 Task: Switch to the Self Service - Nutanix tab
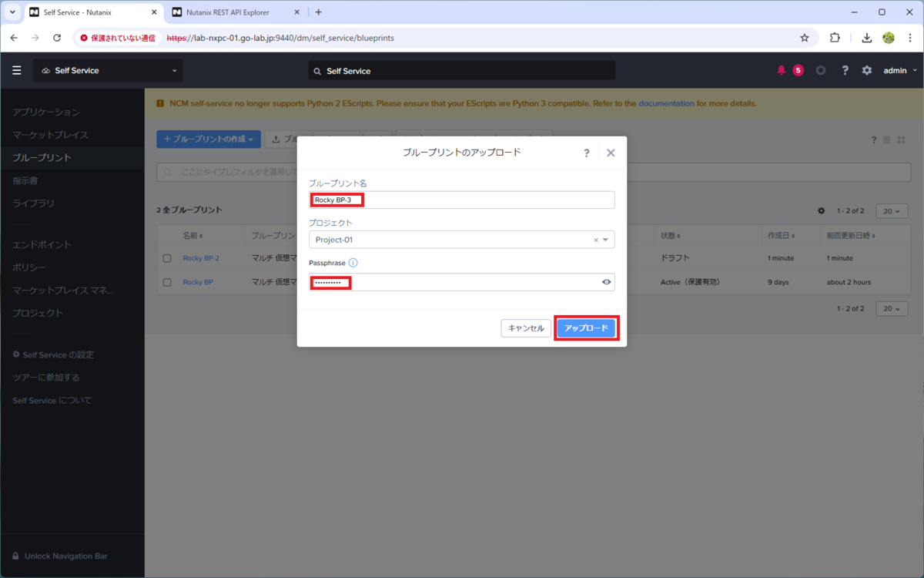(x=92, y=12)
